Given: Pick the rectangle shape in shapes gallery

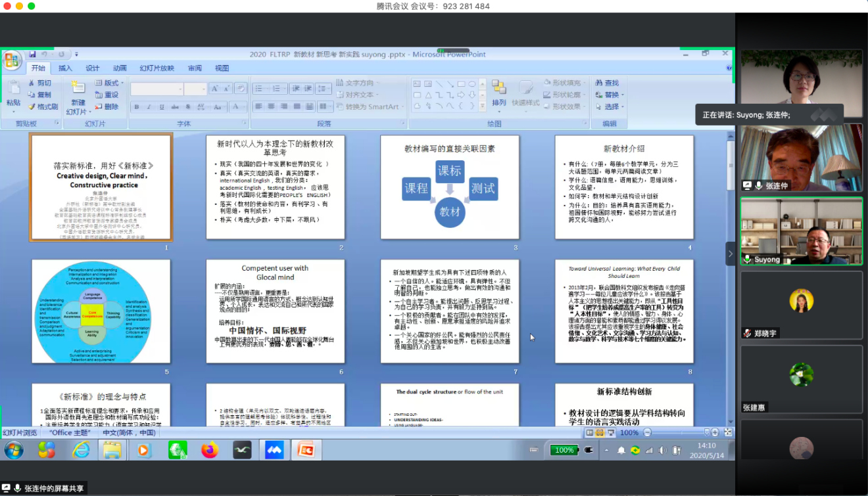Looking at the screenshot, I should (461, 84).
